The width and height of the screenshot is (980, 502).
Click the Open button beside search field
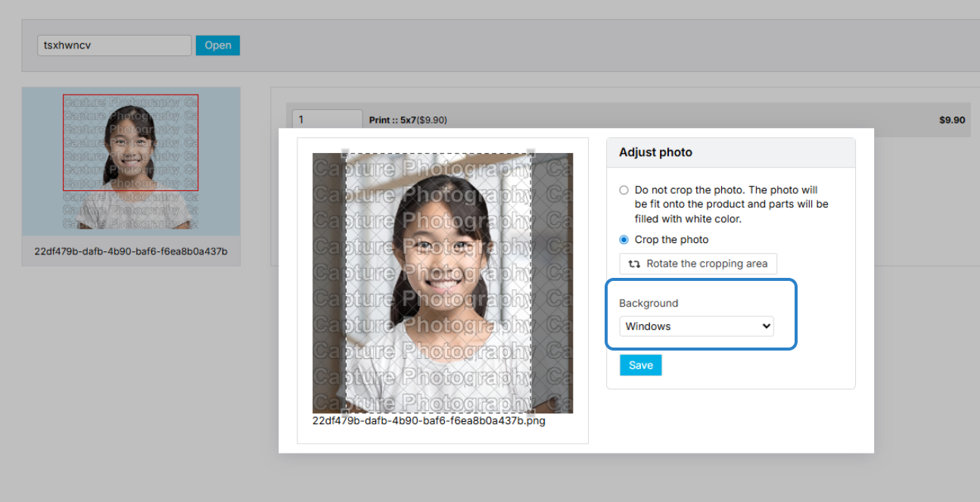[218, 45]
